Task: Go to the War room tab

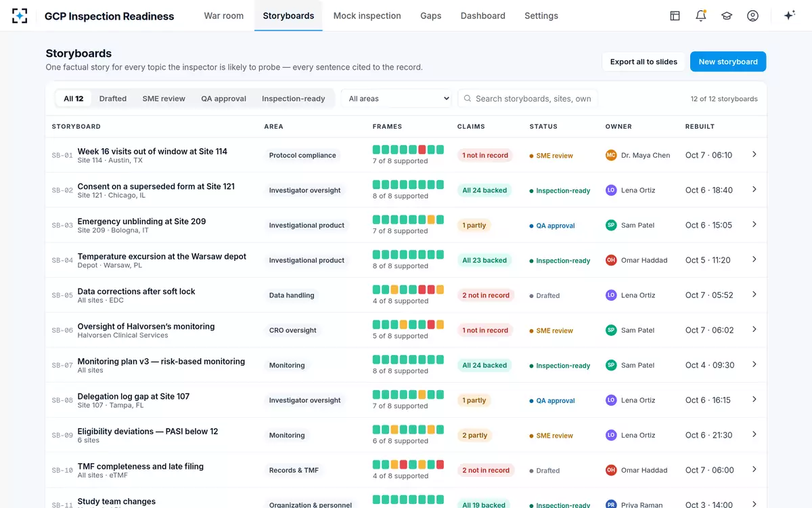Action: tap(224, 16)
